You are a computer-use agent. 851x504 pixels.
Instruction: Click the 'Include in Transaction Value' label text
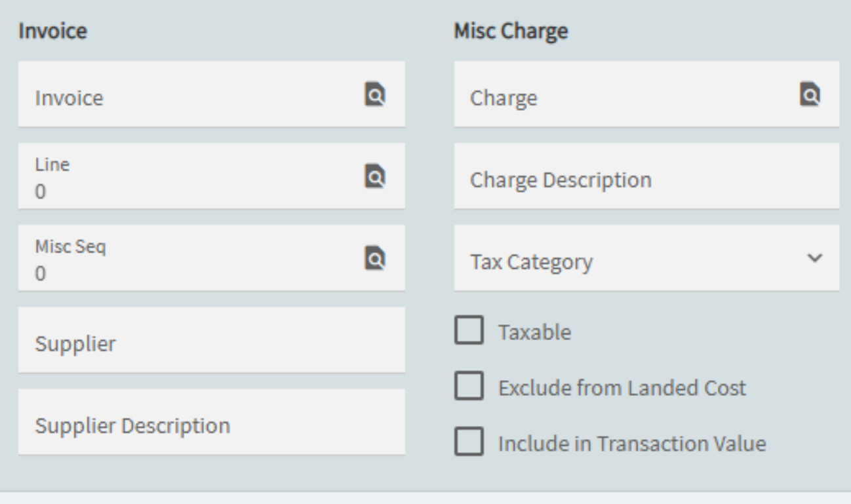[632, 444]
